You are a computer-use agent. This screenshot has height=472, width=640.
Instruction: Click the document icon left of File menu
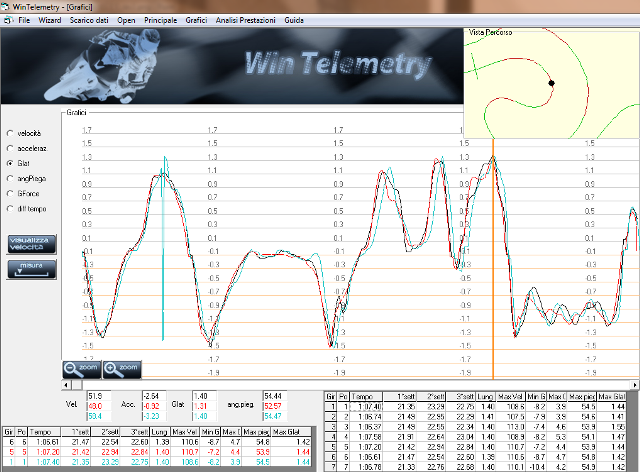[x=7, y=20]
